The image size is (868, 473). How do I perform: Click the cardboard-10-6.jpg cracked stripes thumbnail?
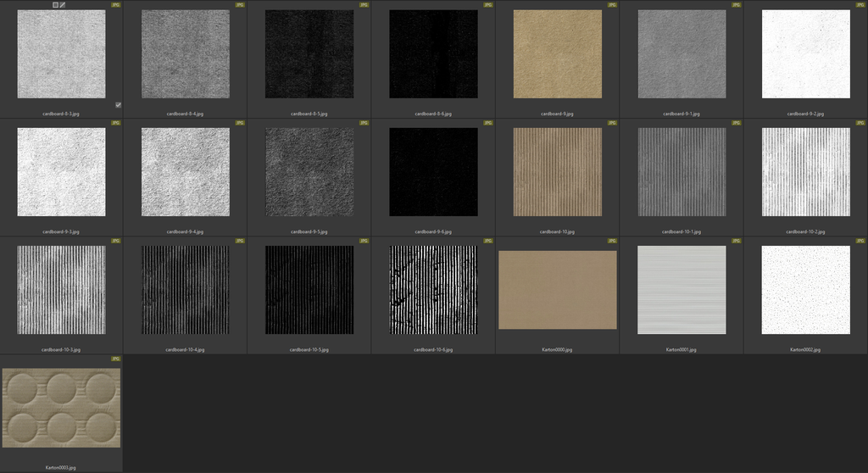(x=433, y=290)
